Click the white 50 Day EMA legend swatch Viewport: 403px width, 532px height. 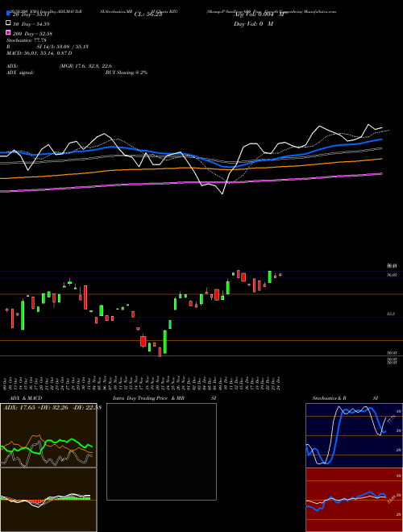coord(8,23)
